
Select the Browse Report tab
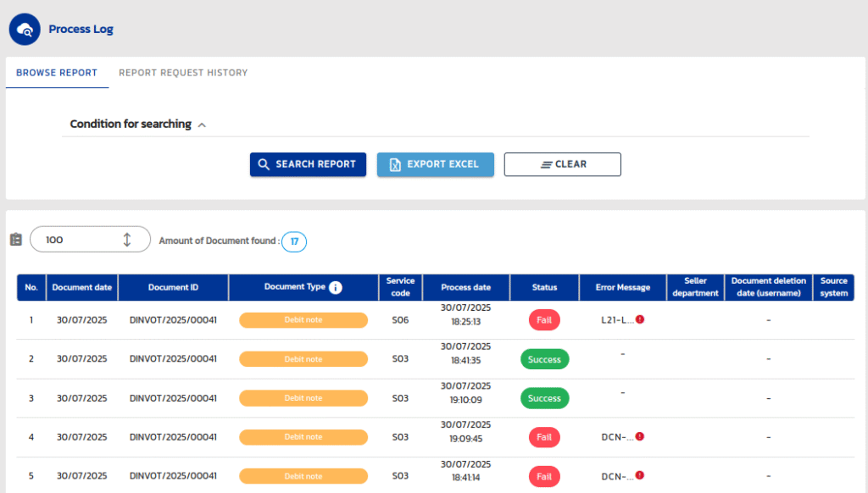[x=56, y=72]
